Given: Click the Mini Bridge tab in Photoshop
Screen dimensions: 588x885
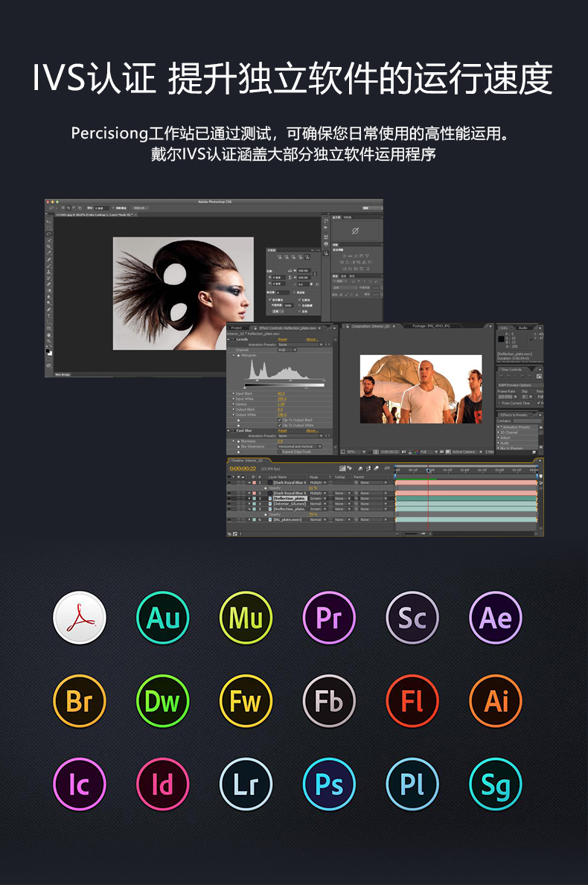Looking at the screenshot, I should [x=63, y=374].
